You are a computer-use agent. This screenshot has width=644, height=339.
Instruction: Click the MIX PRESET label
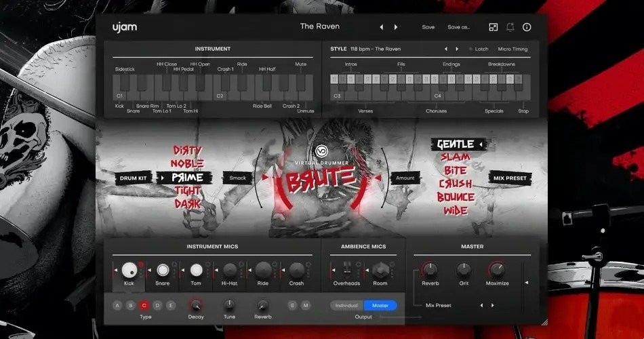click(510, 178)
